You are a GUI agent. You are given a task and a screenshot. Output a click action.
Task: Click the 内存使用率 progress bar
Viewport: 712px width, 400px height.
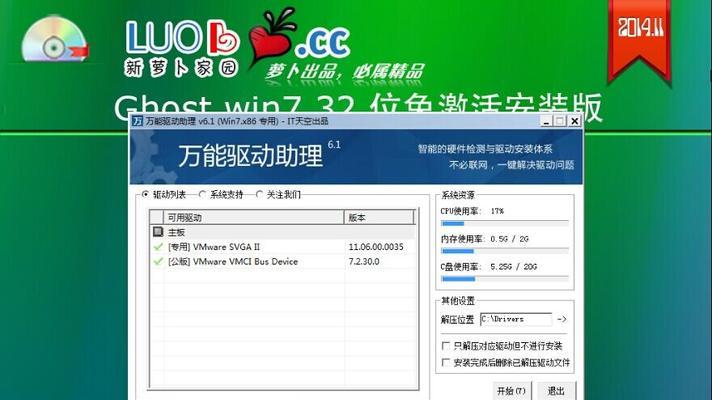pos(504,251)
